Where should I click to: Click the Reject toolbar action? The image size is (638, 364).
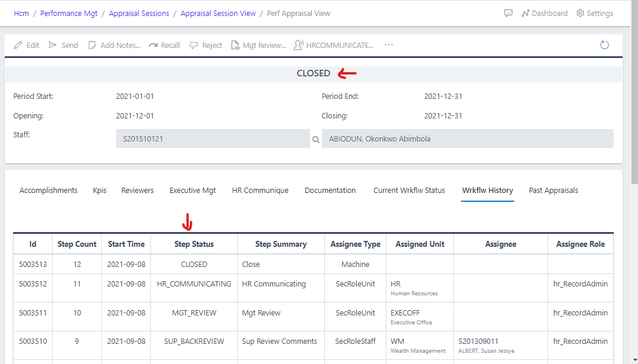click(205, 45)
